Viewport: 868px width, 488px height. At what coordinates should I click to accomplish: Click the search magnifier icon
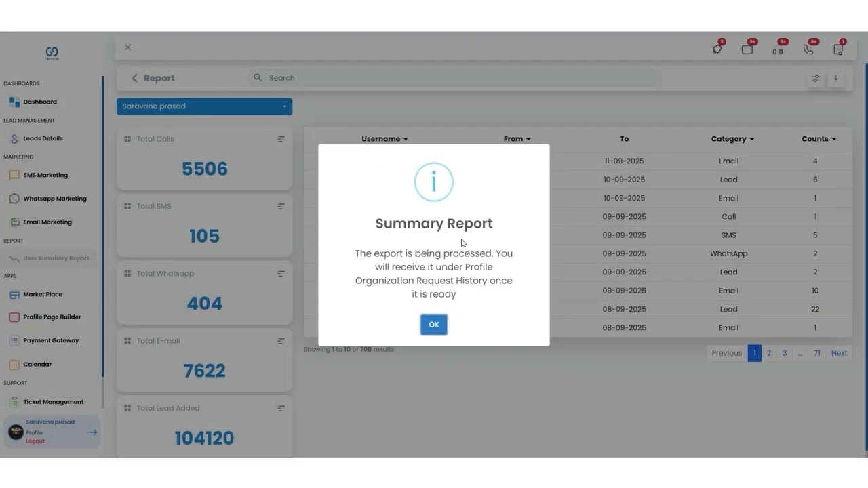(x=258, y=78)
